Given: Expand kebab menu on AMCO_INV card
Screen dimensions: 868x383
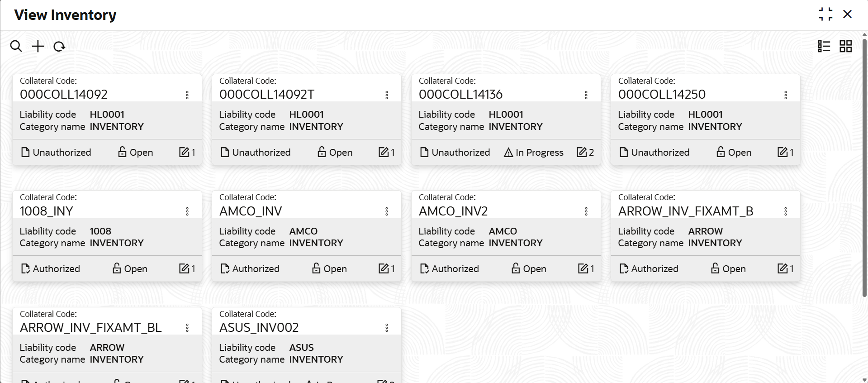Looking at the screenshot, I should pos(387,211).
